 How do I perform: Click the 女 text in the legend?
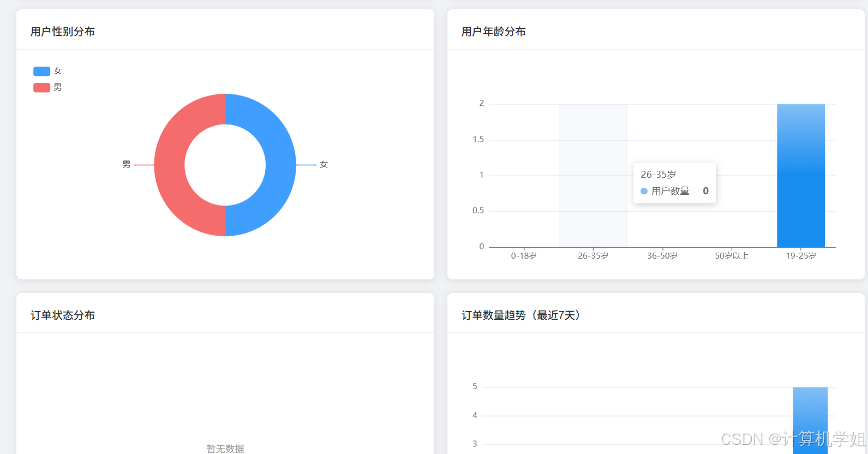(x=58, y=71)
